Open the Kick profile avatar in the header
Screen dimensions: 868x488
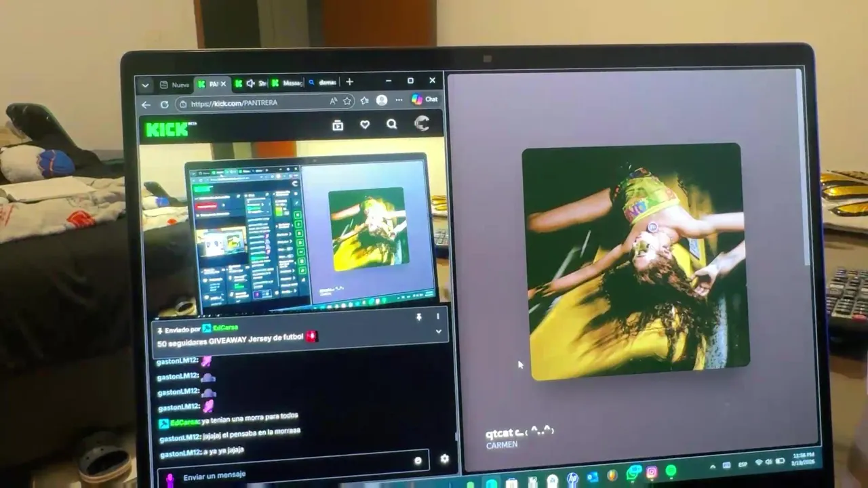[x=422, y=123]
